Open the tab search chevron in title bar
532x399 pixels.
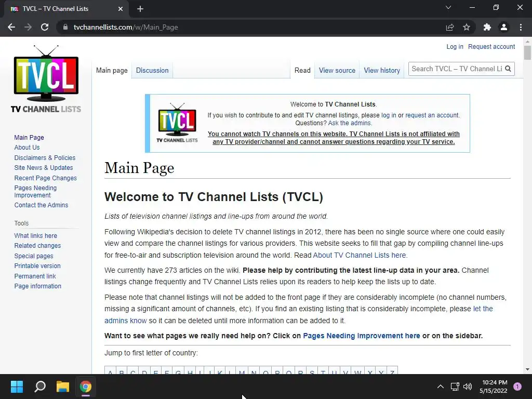(x=448, y=7)
